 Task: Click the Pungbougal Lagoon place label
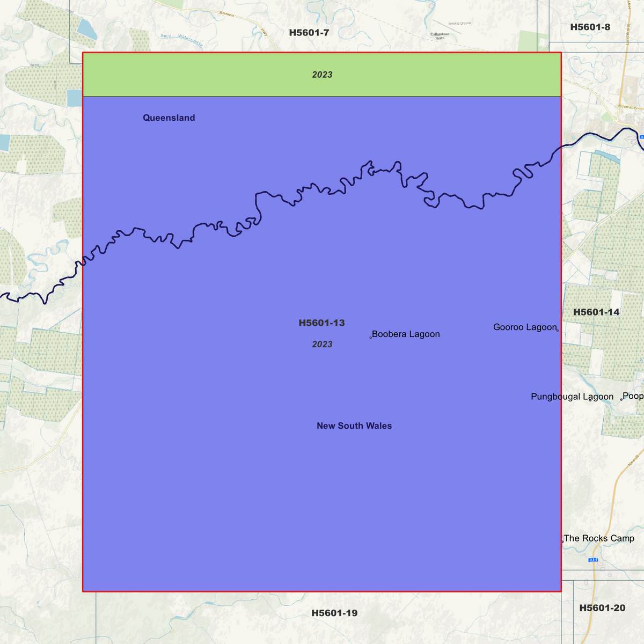point(572,397)
